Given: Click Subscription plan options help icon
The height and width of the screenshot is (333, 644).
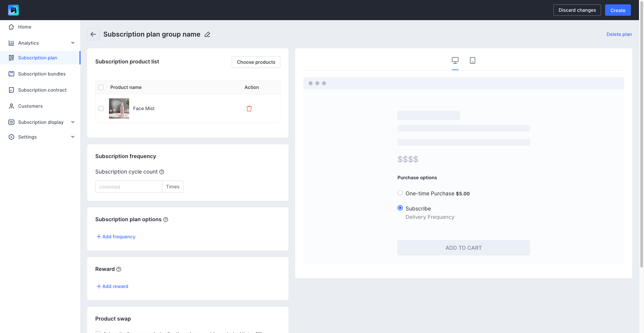Looking at the screenshot, I should pos(166,220).
